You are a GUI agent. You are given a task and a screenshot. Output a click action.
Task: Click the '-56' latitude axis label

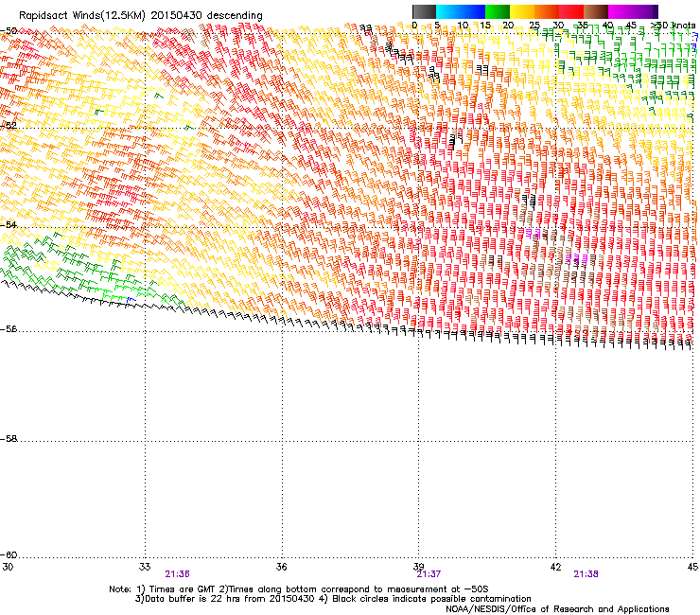click(x=9, y=329)
